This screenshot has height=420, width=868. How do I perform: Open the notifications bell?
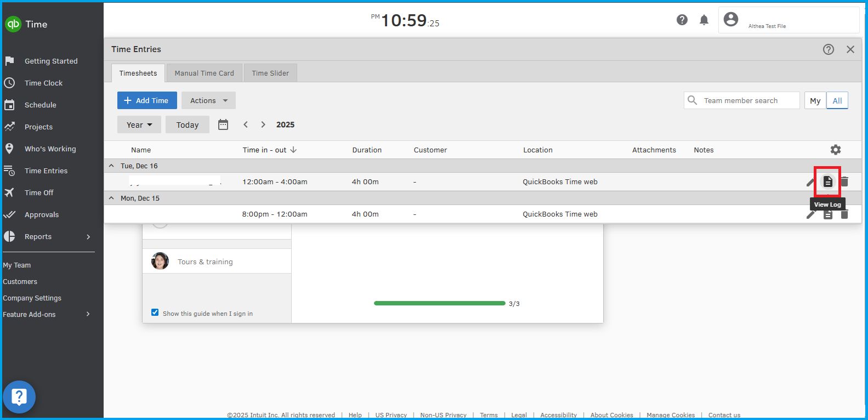[704, 20]
